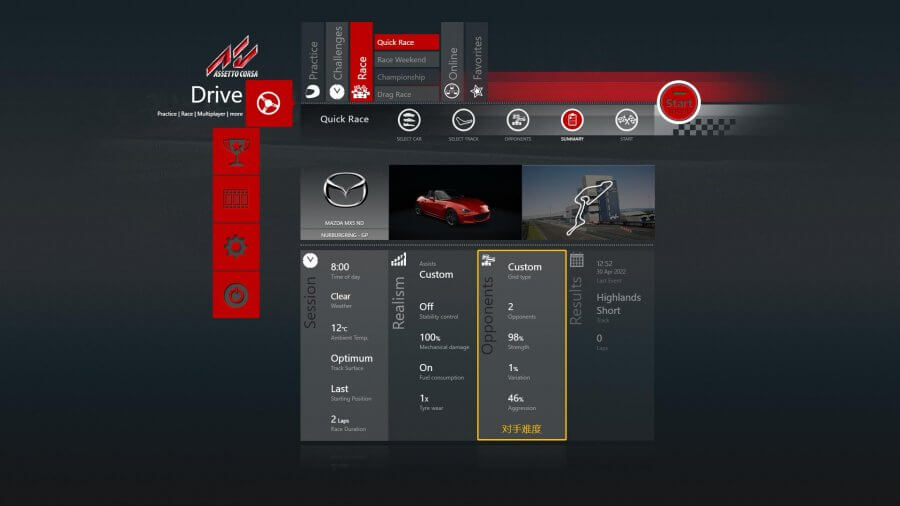Switch to the Online tab
The height and width of the screenshot is (506, 900).
coord(452,62)
